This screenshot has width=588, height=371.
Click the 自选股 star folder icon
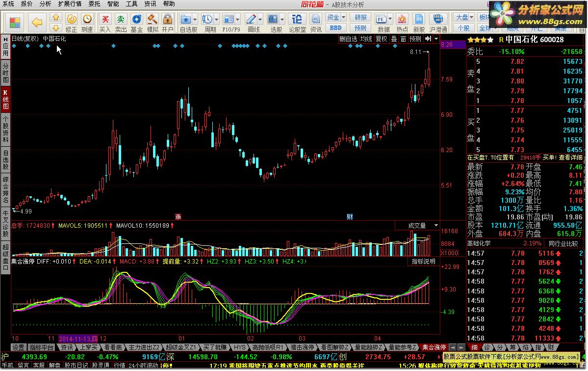186,19
